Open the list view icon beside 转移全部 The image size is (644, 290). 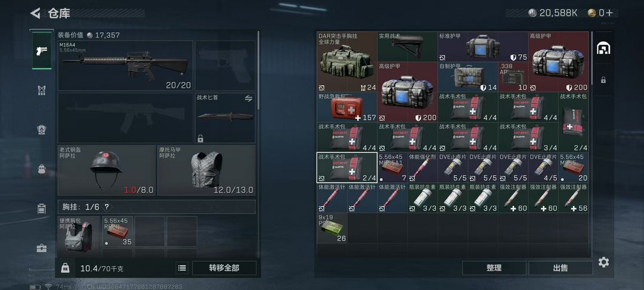pyautogui.click(x=182, y=268)
